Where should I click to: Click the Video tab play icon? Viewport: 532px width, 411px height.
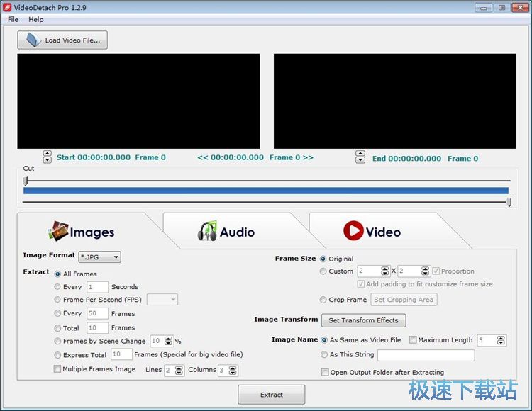(353, 231)
